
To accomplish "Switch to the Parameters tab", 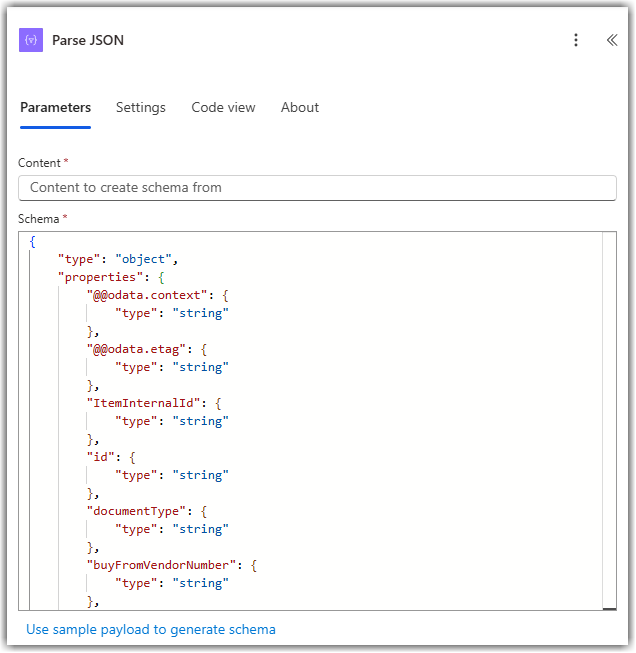I will tap(55, 108).
